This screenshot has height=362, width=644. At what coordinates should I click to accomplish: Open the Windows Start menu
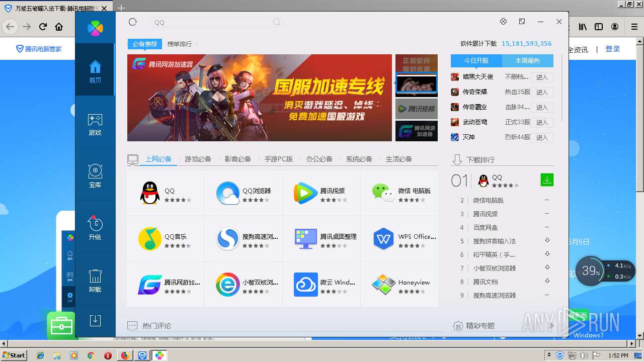coord(14,355)
